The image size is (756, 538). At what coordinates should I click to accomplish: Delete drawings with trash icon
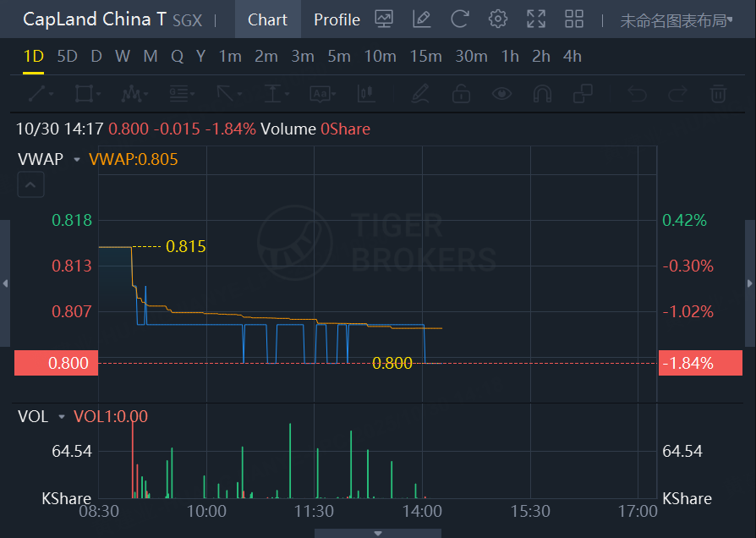coord(718,93)
